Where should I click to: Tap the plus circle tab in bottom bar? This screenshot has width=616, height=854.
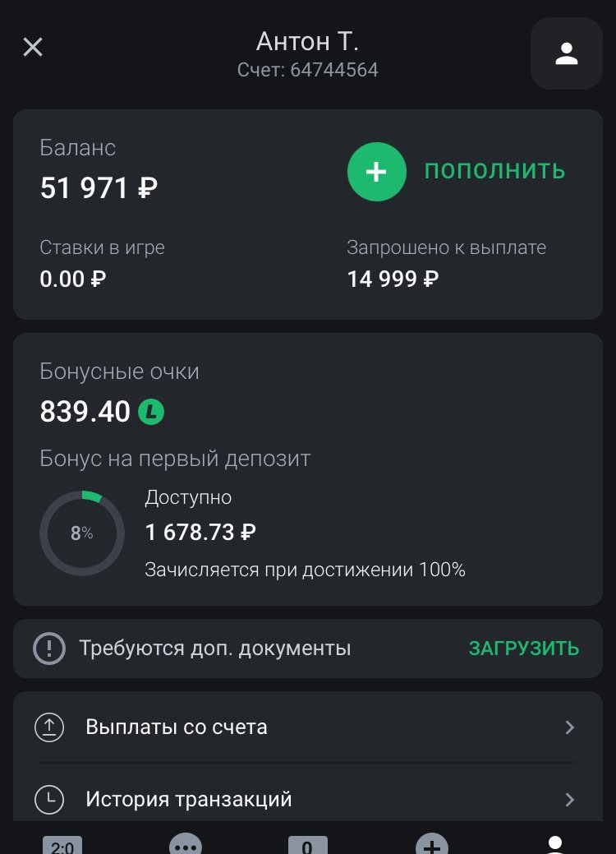tap(431, 844)
